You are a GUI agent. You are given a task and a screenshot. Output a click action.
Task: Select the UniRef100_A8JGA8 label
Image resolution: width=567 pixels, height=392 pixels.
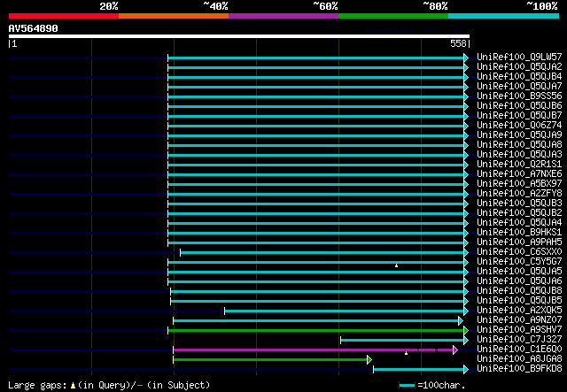pos(519,358)
